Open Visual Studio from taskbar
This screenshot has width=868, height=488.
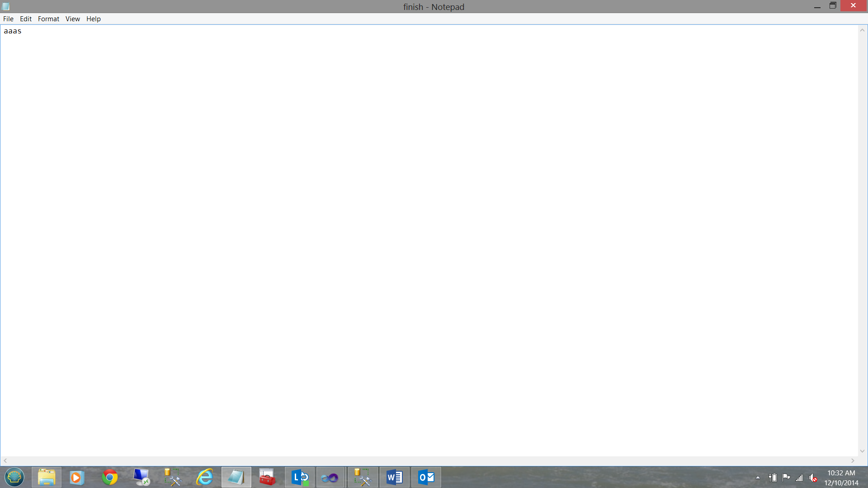click(330, 477)
